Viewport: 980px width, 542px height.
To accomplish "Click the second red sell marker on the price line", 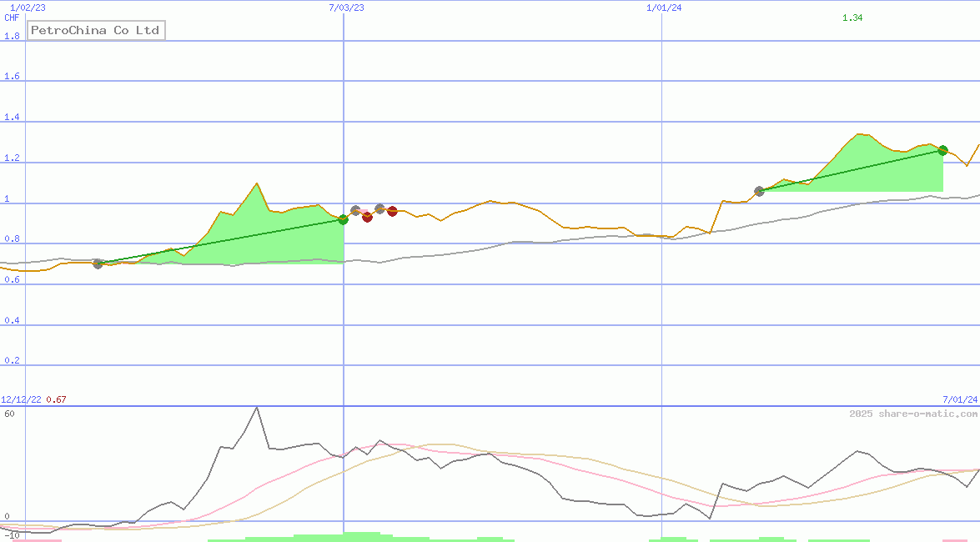I will click(x=392, y=211).
